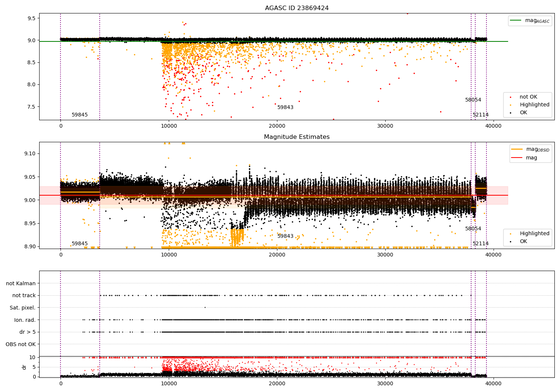Click x-tick 10000 under AGASC plot

(x=169, y=126)
